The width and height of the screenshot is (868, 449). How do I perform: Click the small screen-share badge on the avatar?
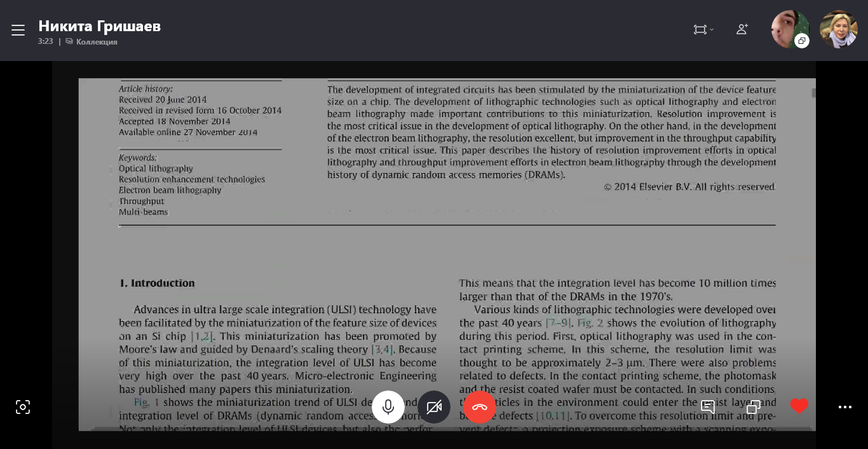(802, 41)
